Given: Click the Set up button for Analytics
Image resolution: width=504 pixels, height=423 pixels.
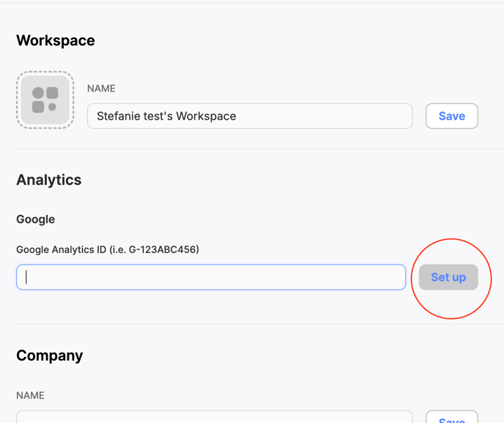Looking at the screenshot, I should click(448, 277).
